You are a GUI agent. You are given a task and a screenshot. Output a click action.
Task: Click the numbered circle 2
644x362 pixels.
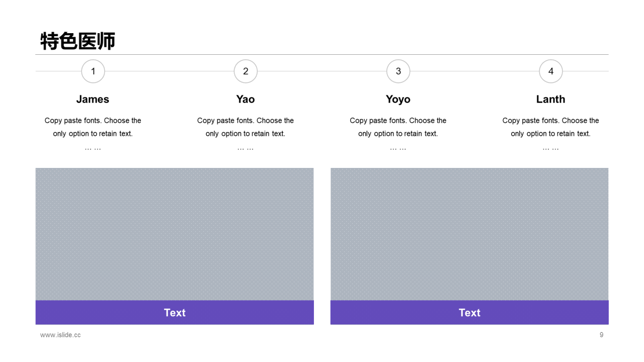[246, 71]
